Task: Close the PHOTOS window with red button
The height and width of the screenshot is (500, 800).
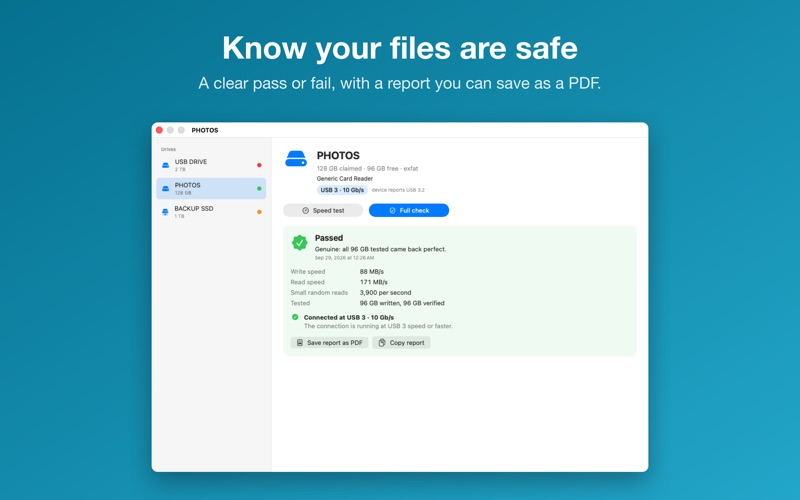Action: pyautogui.click(x=159, y=130)
